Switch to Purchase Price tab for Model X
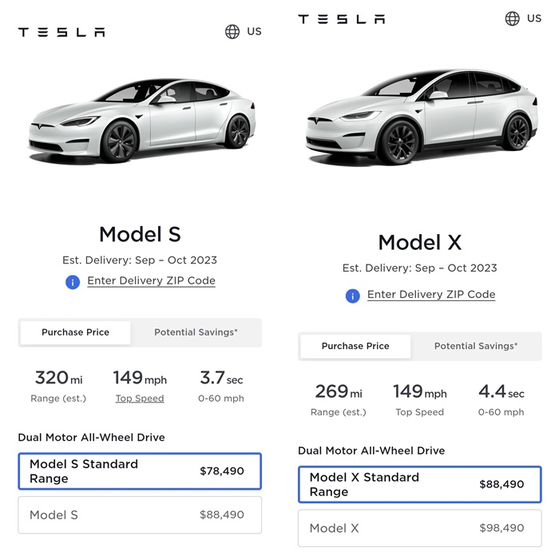 pos(355,346)
